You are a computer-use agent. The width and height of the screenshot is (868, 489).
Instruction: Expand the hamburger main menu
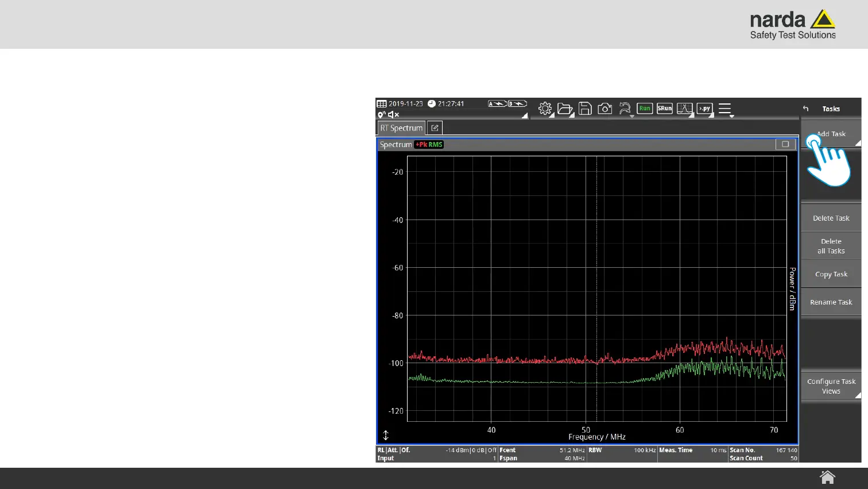(725, 109)
